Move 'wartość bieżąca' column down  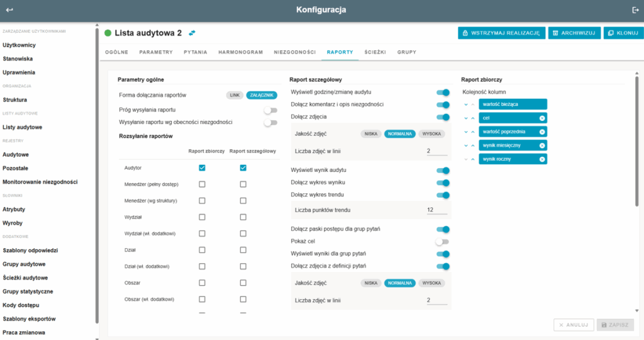tap(466, 104)
